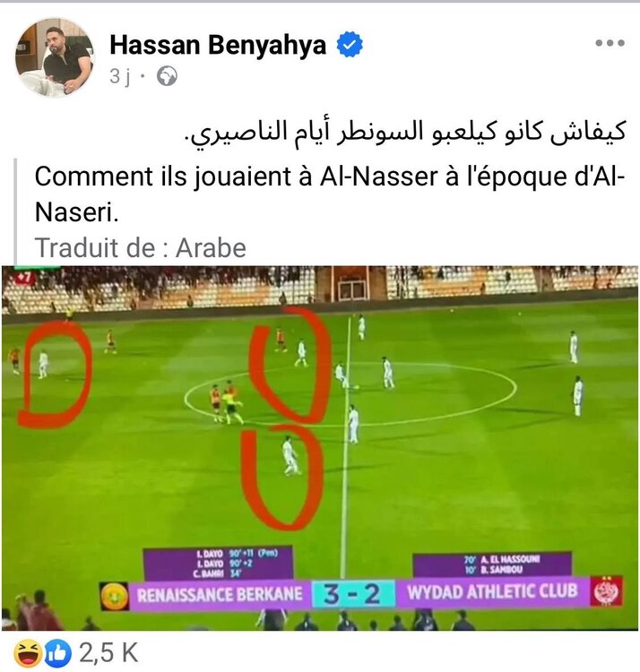Click the blue Like thumbs-up reaction icon

click(x=58, y=653)
